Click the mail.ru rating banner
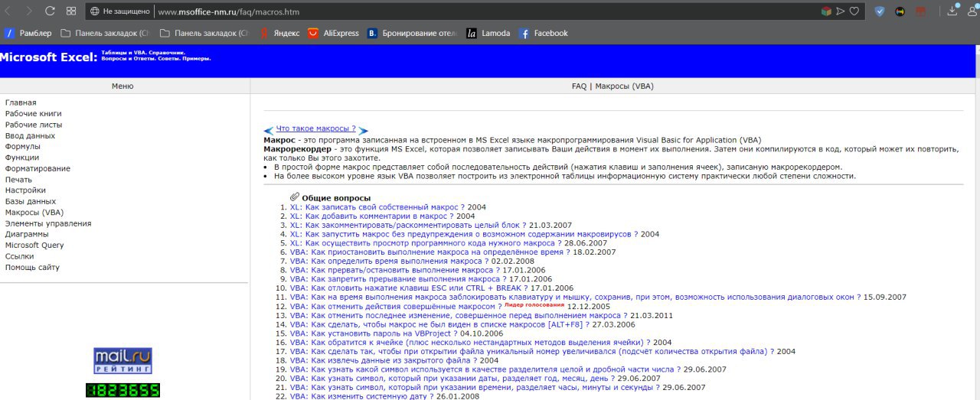This screenshot has height=400, width=980. [122, 363]
